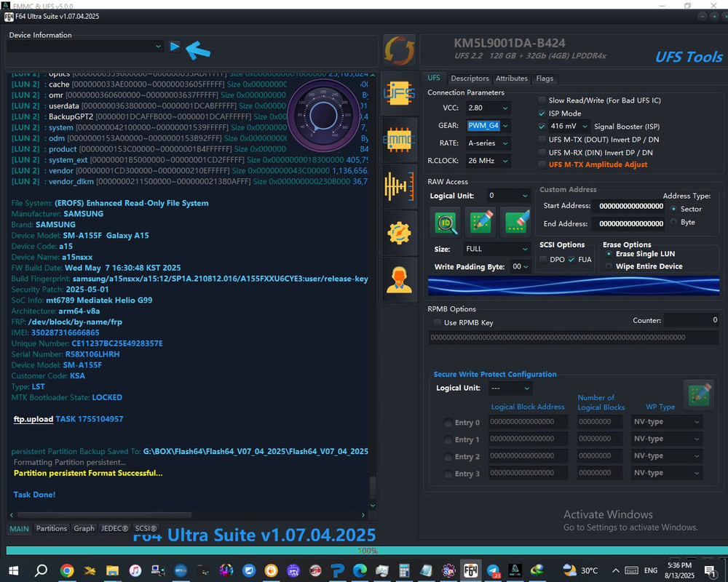Switch to the Descriptors tab

coord(470,79)
